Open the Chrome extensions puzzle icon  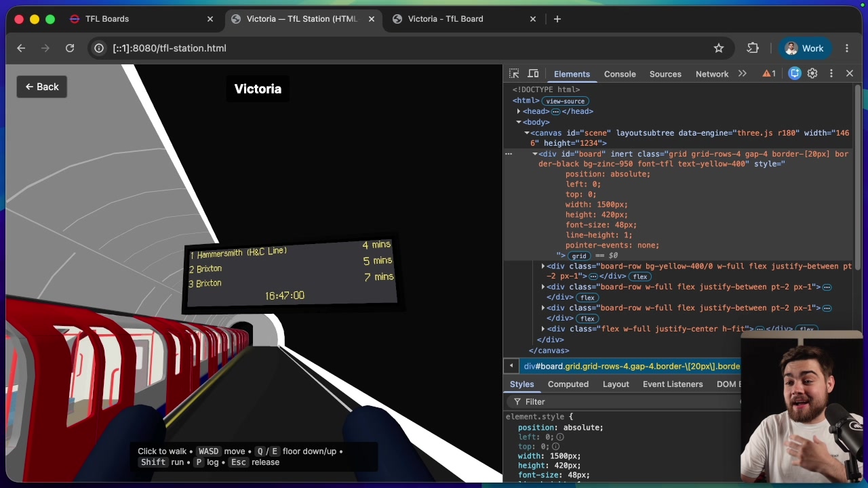pos(753,48)
